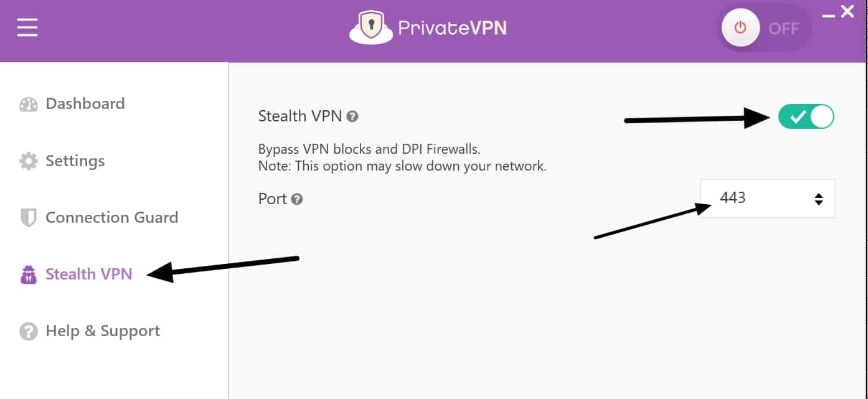Viewport: 868px width, 399px height.
Task: Click the Port selector arrows
Action: click(819, 199)
